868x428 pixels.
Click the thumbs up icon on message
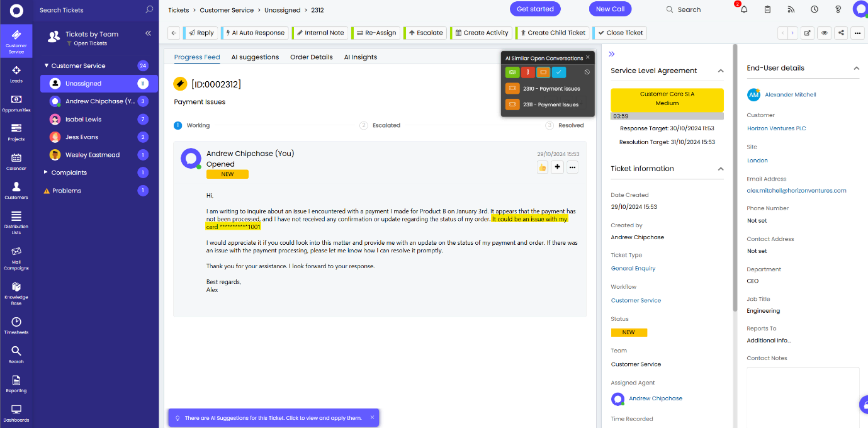tap(542, 167)
